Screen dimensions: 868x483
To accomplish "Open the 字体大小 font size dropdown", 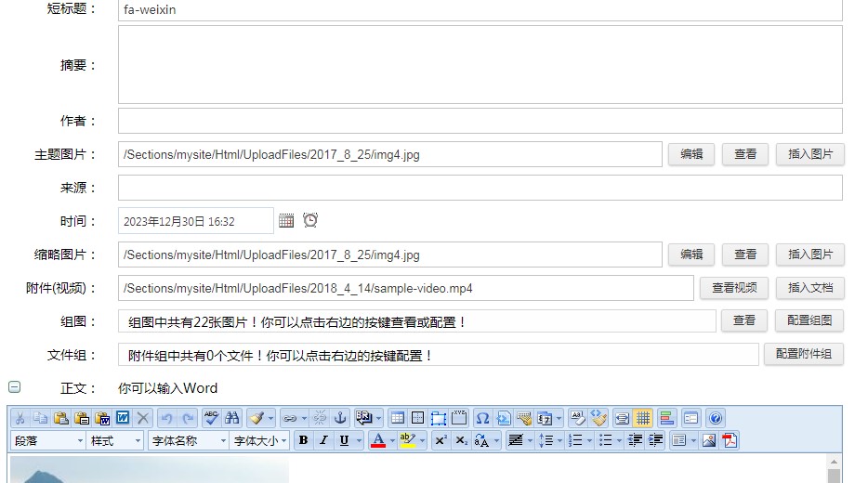I will click(284, 440).
